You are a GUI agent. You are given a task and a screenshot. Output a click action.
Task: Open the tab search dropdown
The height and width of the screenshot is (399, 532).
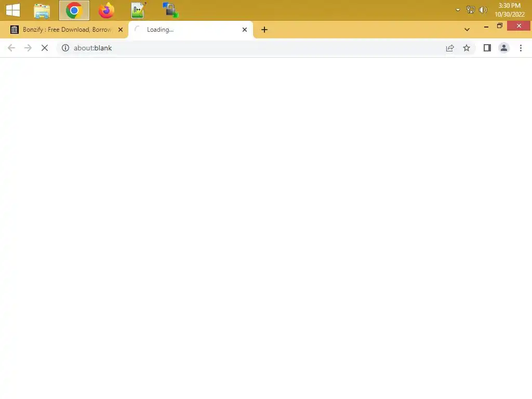click(467, 30)
